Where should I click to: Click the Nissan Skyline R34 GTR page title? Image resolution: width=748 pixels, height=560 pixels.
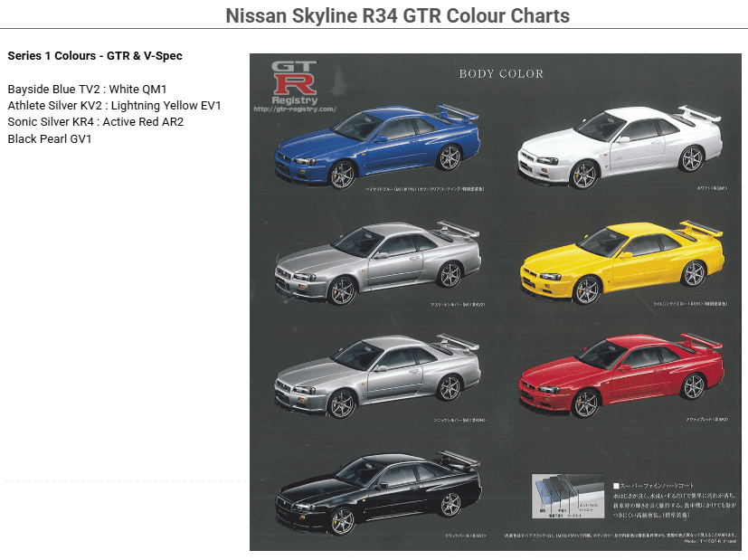tap(397, 15)
